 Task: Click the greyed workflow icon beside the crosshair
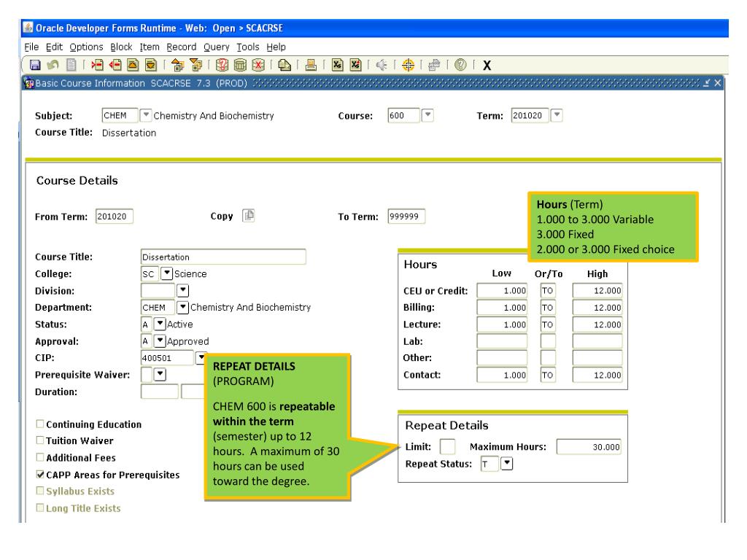(x=434, y=65)
